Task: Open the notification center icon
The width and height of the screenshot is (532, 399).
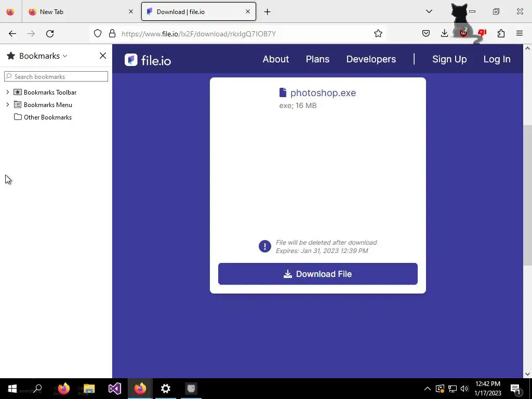Action: pos(515,389)
